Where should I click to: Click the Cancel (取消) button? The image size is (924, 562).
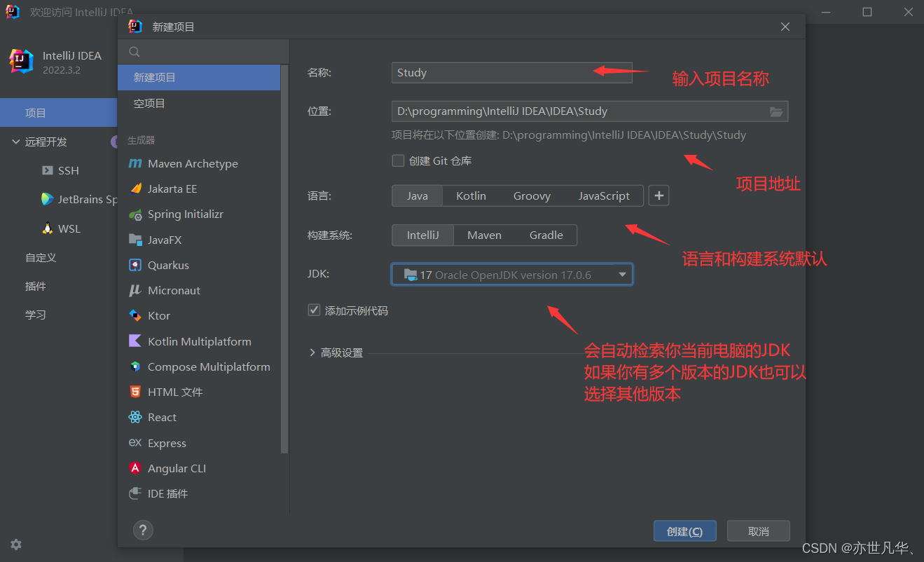coord(758,531)
